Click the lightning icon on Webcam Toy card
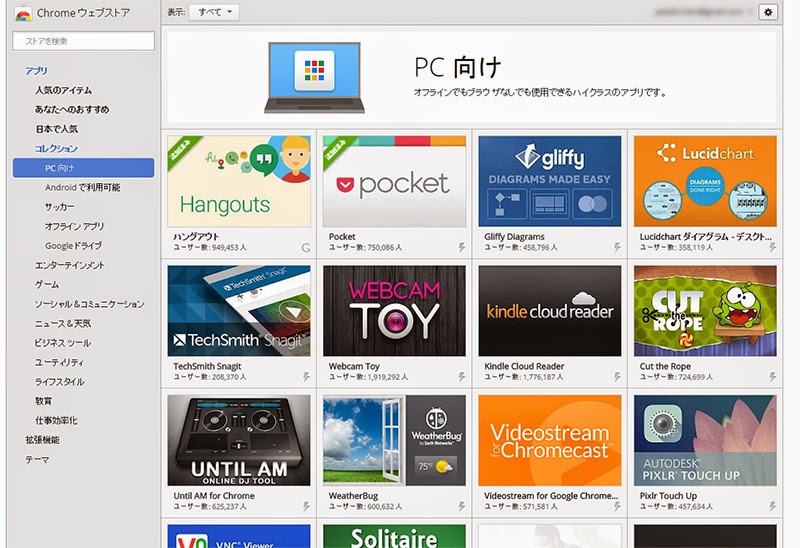The width and height of the screenshot is (800, 548). [462, 377]
